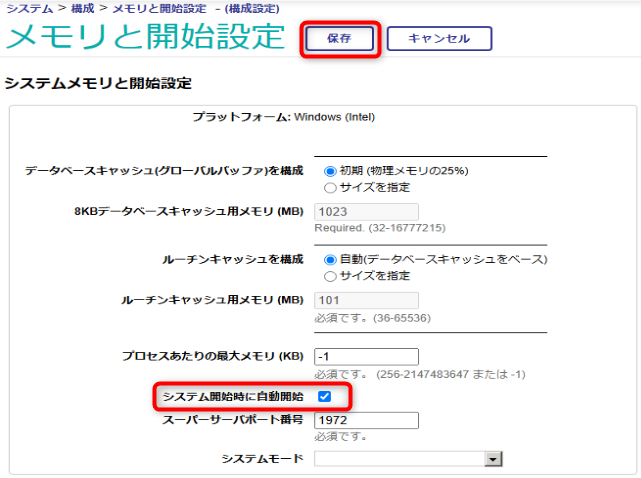641x478 pixels.
Task: Open the システム breadcrumb link
Action: (x=27, y=8)
